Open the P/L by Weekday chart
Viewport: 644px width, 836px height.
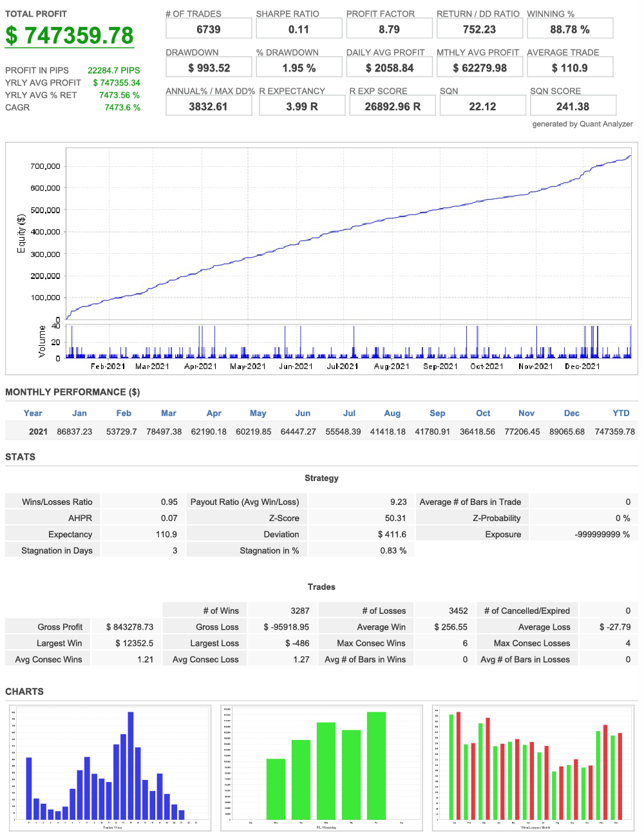point(321,767)
